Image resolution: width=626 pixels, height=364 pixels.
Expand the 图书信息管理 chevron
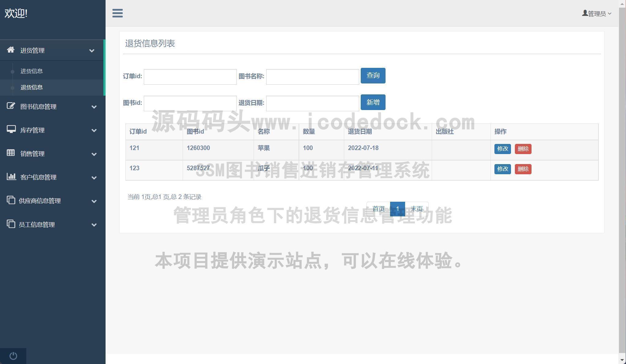(x=94, y=107)
